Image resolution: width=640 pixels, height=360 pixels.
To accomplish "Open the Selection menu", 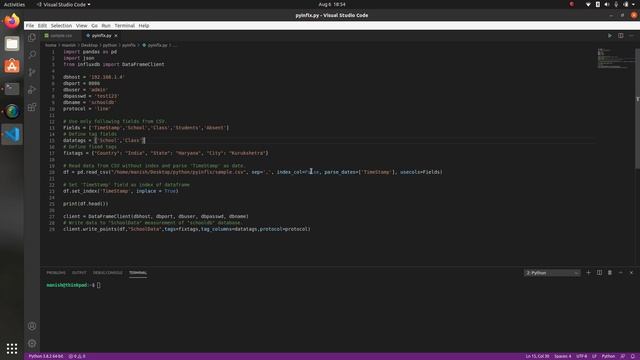I will (x=61, y=25).
